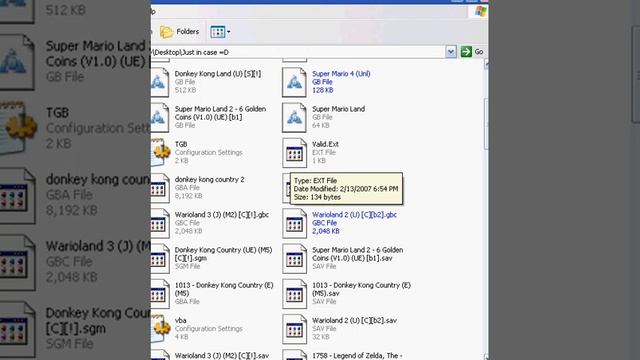Open the Views dropdown in toolbar
Image resolution: width=640 pixels, height=360 pixels.
tap(220, 31)
